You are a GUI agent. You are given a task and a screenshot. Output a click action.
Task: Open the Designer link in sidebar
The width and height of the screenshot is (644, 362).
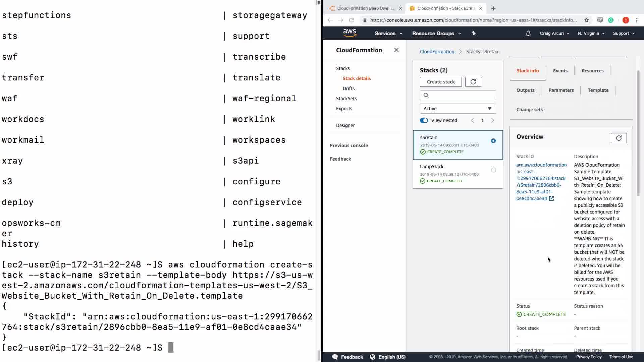point(345,125)
